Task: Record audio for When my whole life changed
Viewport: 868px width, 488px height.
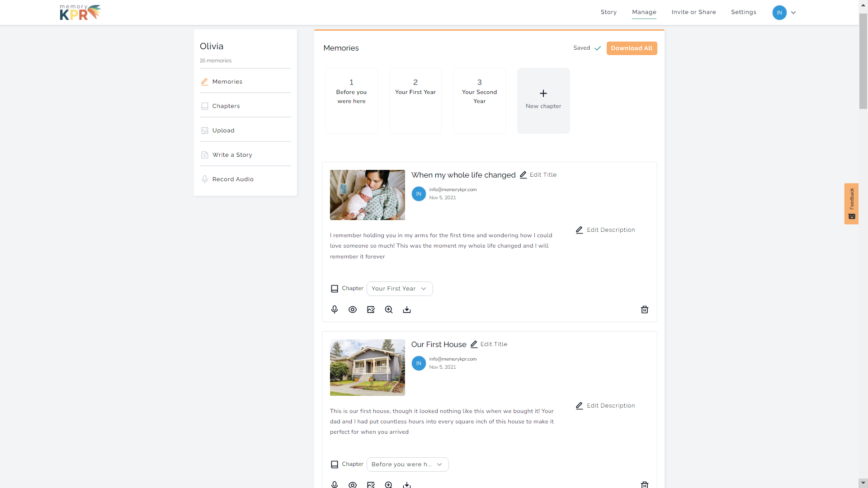Action: (x=335, y=310)
